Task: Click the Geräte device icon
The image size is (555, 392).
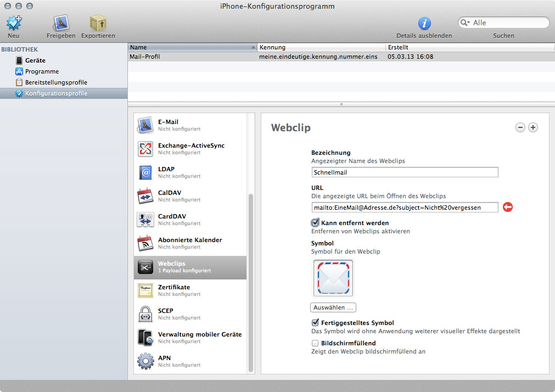Action: 19,60
